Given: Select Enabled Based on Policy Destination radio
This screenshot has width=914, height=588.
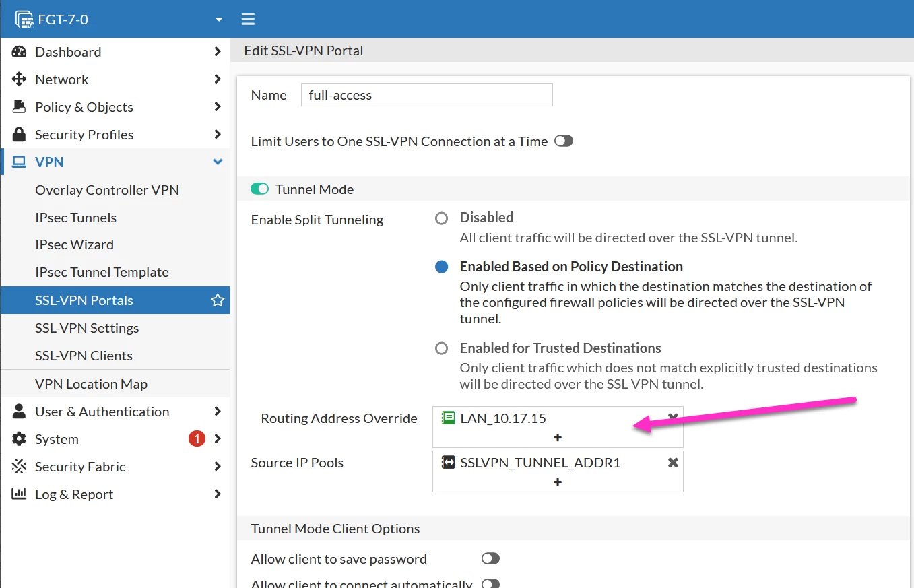Looking at the screenshot, I should pos(442,267).
